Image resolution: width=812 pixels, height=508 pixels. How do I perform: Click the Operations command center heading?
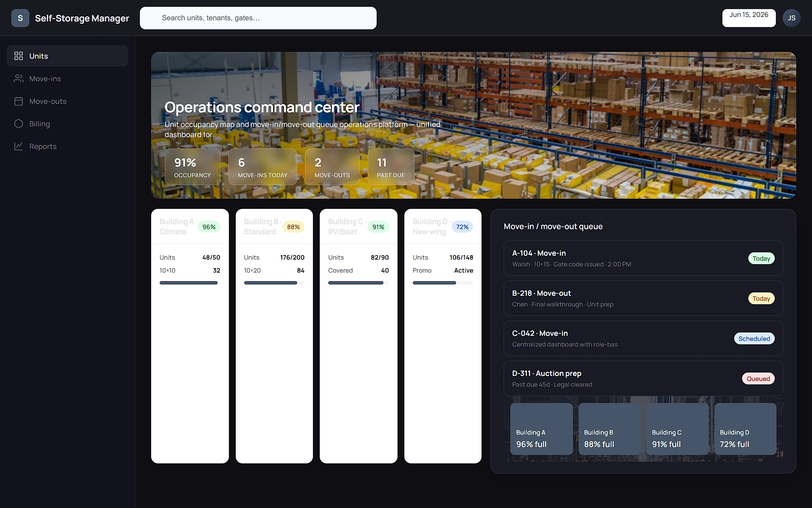[x=262, y=108]
